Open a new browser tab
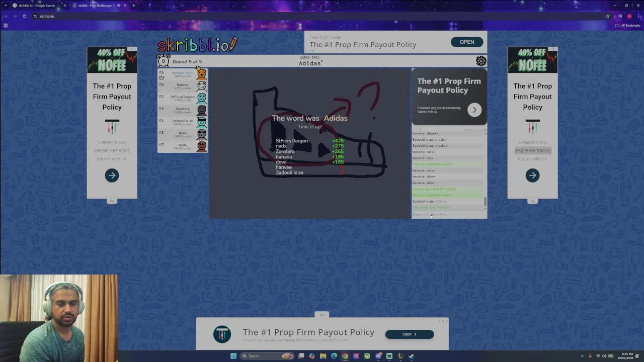Screen dimensions: 644x362 (x=133, y=6)
